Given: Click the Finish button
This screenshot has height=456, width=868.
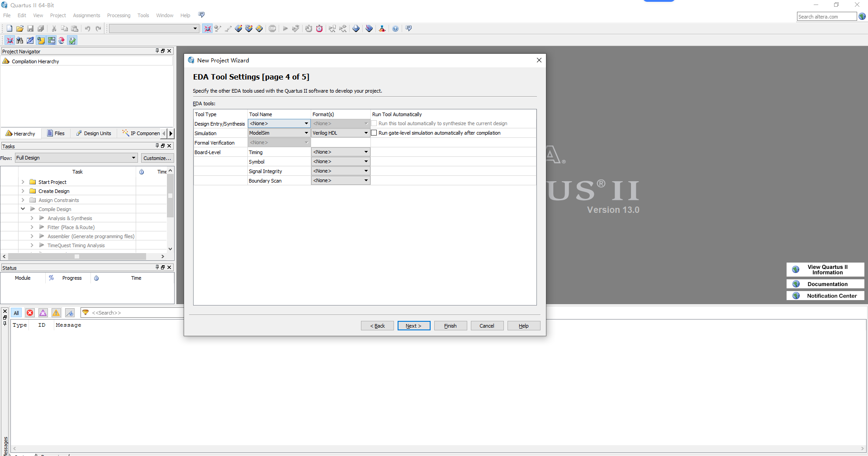Looking at the screenshot, I should point(451,326).
